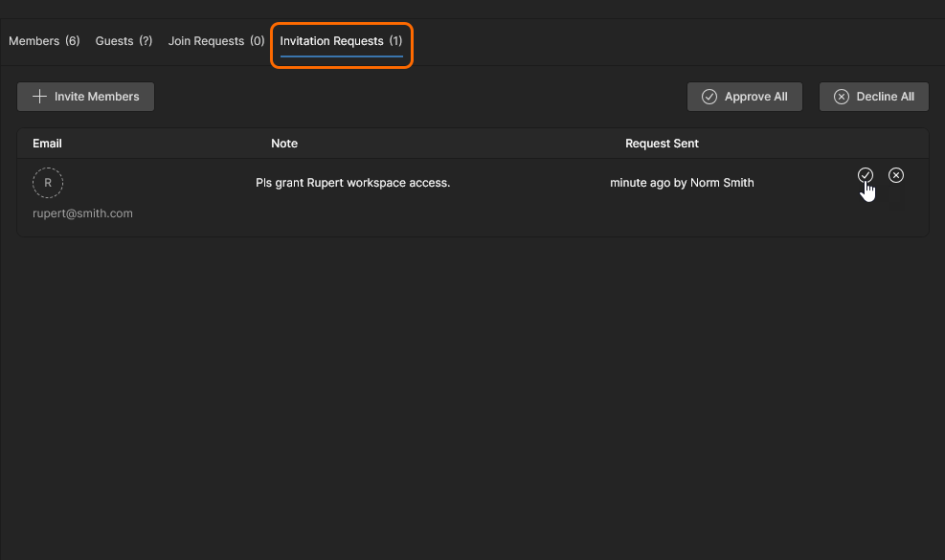Open the Members (6) tab
The width and height of the screenshot is (945, 560).
44,41
